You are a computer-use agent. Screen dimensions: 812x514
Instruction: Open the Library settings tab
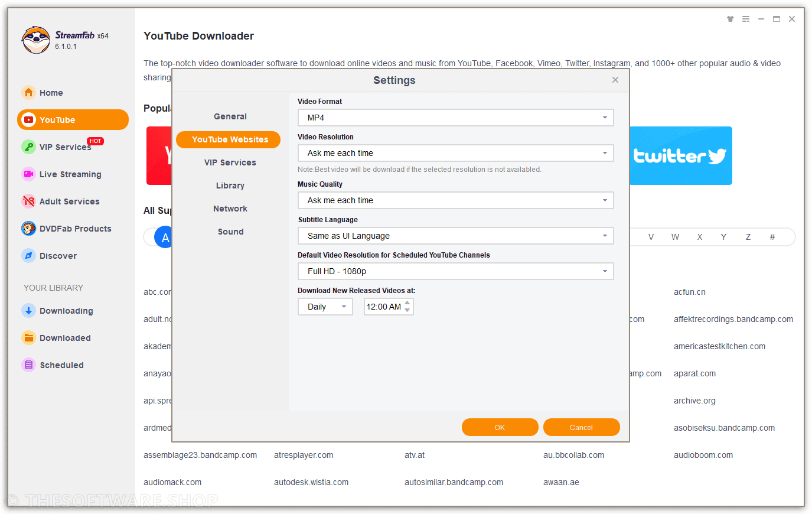[230, 186]
